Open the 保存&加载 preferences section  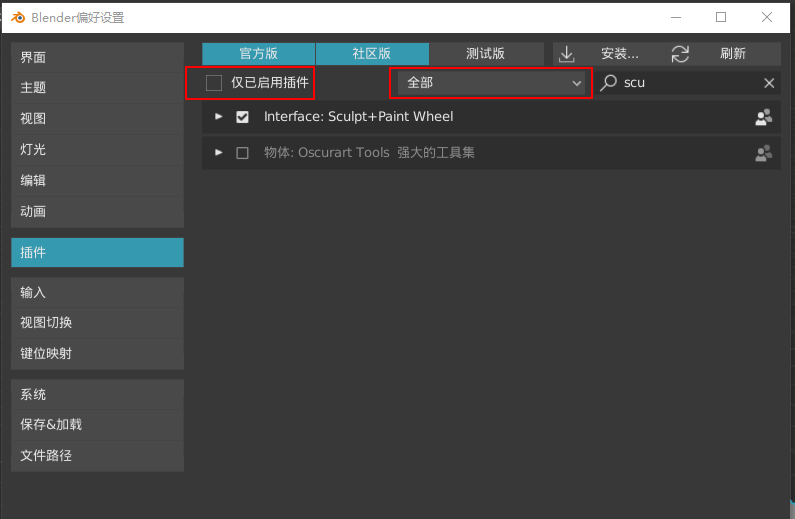click(x=97, y=425)
